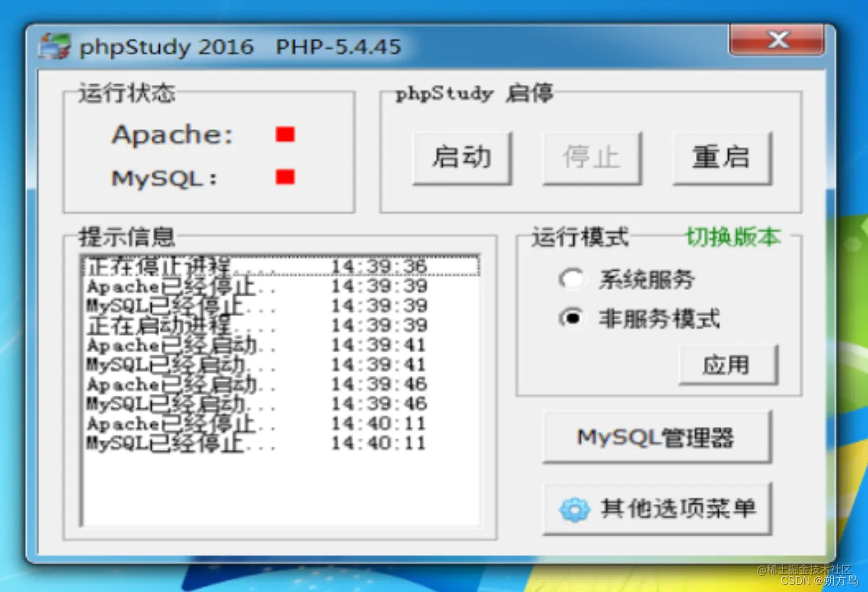Click the gear icon on 其他选项菜单 button
This screenshot has width=868, height=592.
(x=574, y=509)
